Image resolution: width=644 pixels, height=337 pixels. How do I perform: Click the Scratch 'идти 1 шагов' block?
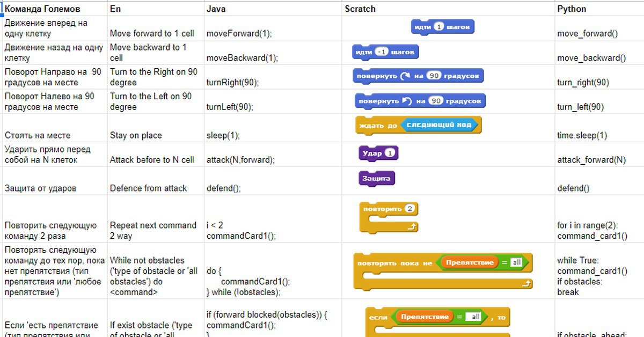pyautogui.click(x=443, y=27)
